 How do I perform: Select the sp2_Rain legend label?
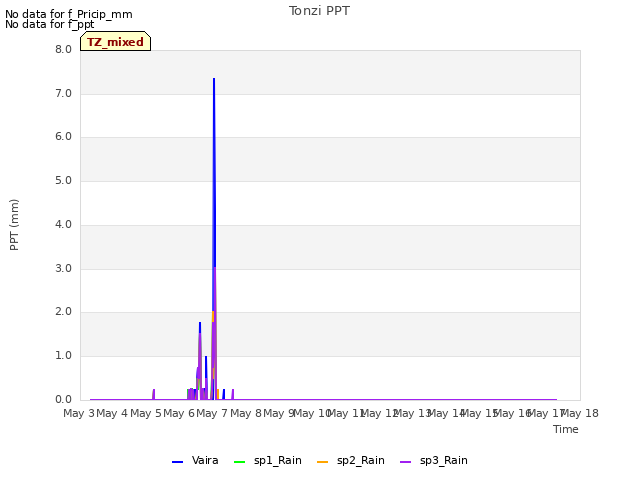tap(360, 460)
